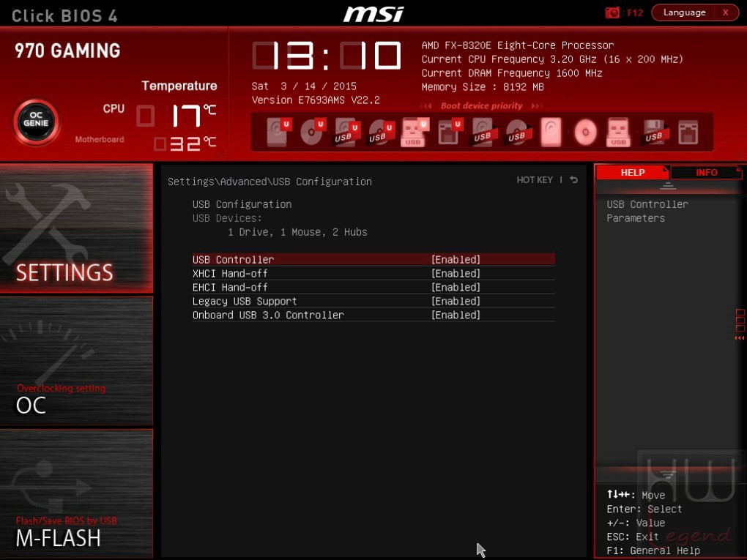Select the highlighted legacy hard disk boot icon

(x=551, y=132)
